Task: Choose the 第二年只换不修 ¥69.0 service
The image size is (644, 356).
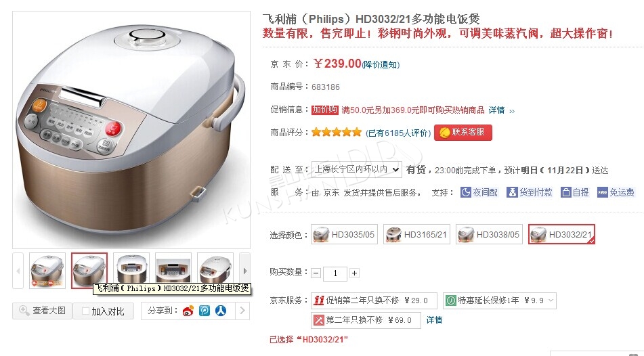Action: point(366,320)
